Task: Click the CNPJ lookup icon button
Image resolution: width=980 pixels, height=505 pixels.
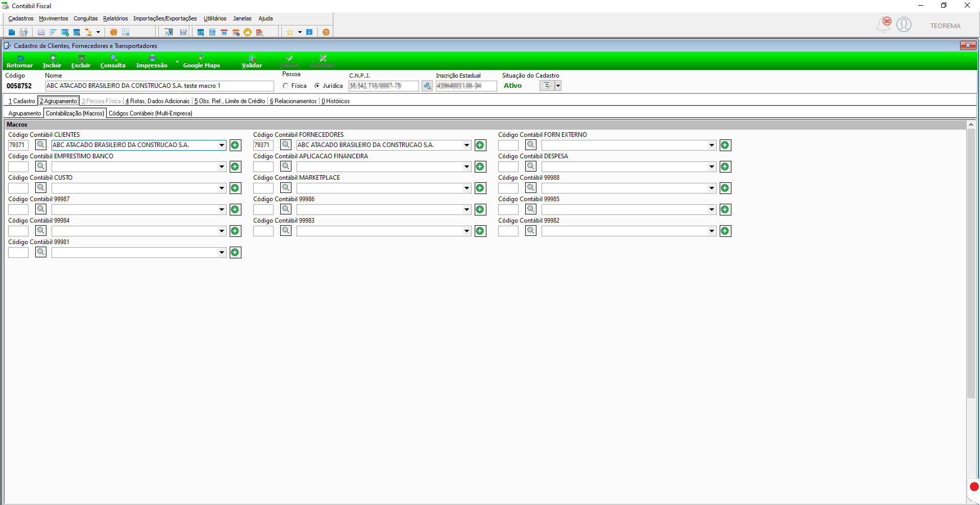Action: pyautogui.click(x=427, y=86)
